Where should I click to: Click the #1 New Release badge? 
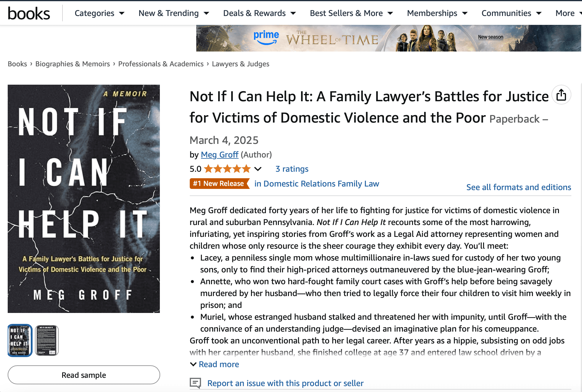click(x=219, y=184)
